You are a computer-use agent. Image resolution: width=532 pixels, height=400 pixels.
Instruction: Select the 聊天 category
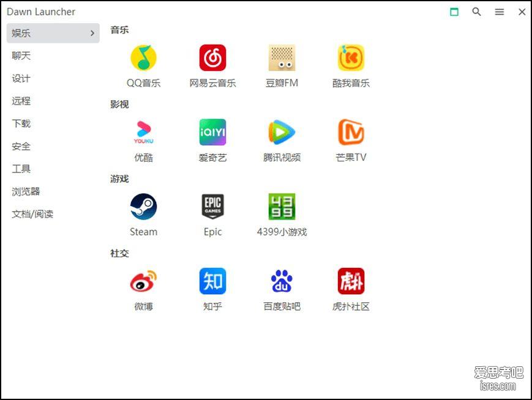pos(21,56)
